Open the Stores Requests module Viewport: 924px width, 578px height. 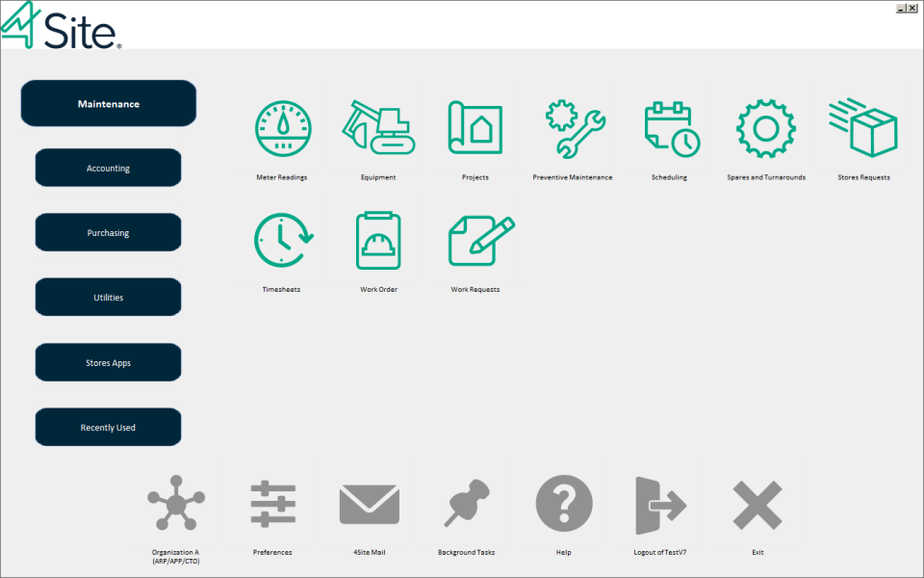click(x=862, y=128)
